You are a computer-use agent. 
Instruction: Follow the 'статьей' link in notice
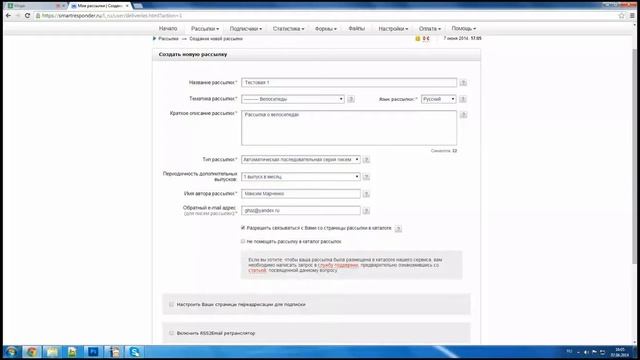(x=257, y=270)
